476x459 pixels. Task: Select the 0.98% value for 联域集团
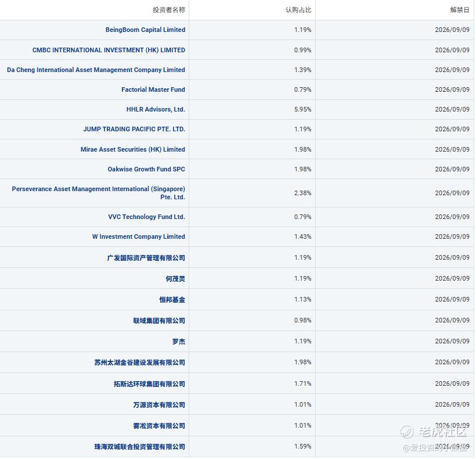(302, 320)
